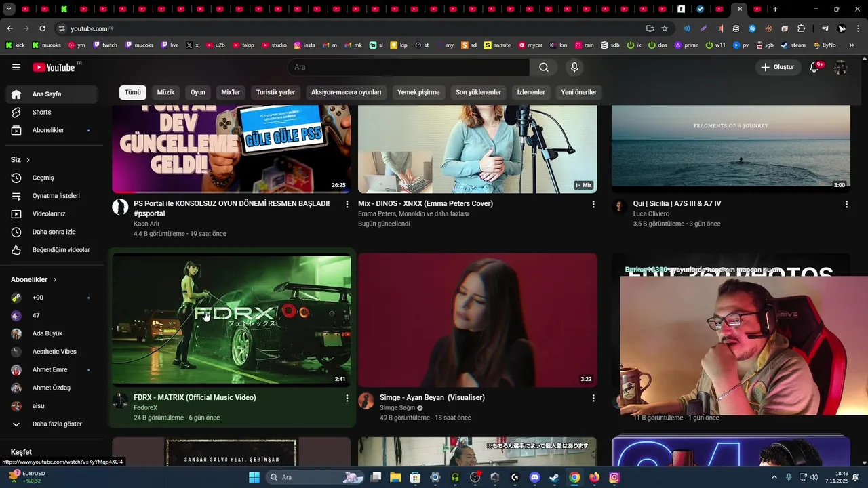This screenshot has width=868, height=488.
Task: Open Abonelikler in the sidebar
Action: (52, 130)
